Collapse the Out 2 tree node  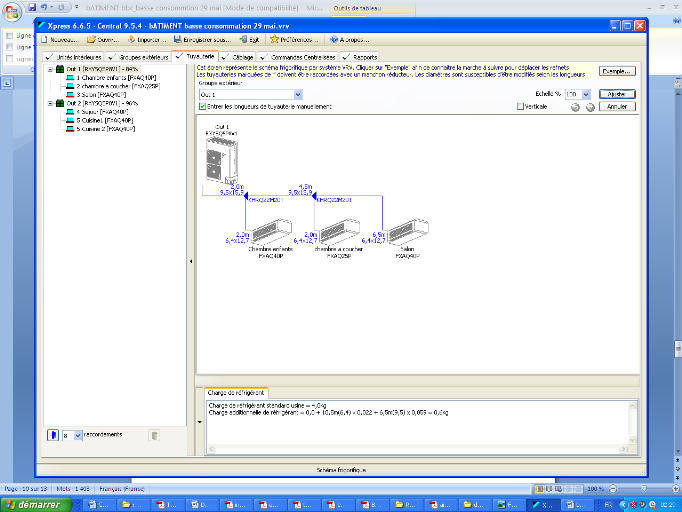click(x=50, y=102)
